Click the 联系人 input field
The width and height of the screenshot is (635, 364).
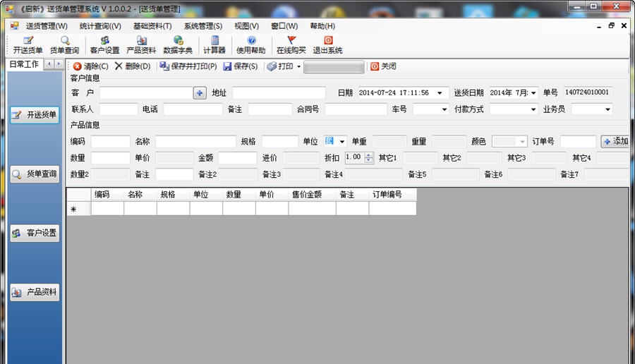(x=119, y=109)
